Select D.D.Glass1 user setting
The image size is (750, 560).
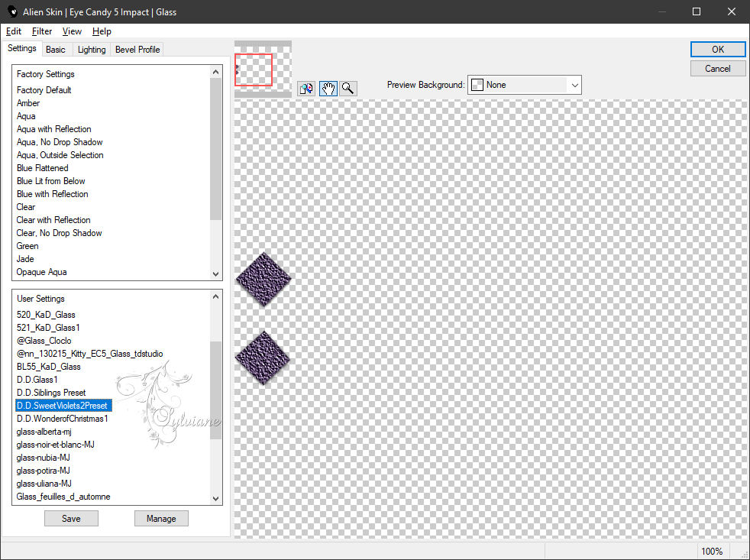[x=37, y=379]
